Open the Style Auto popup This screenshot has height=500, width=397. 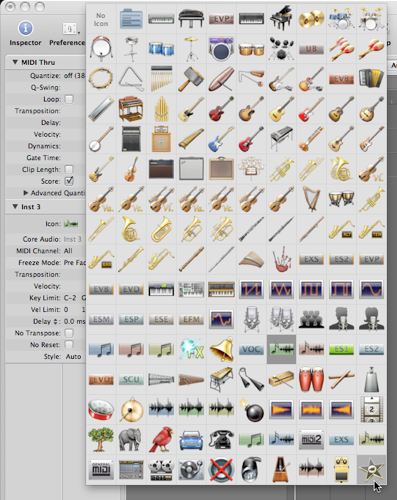pos(73,356)
